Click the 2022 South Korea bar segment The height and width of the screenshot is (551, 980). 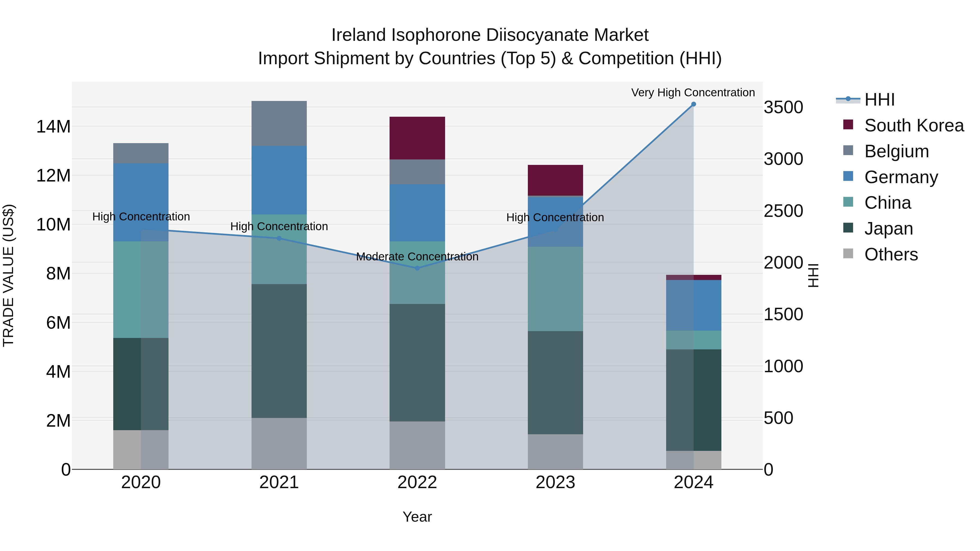[x=417, y=138]
